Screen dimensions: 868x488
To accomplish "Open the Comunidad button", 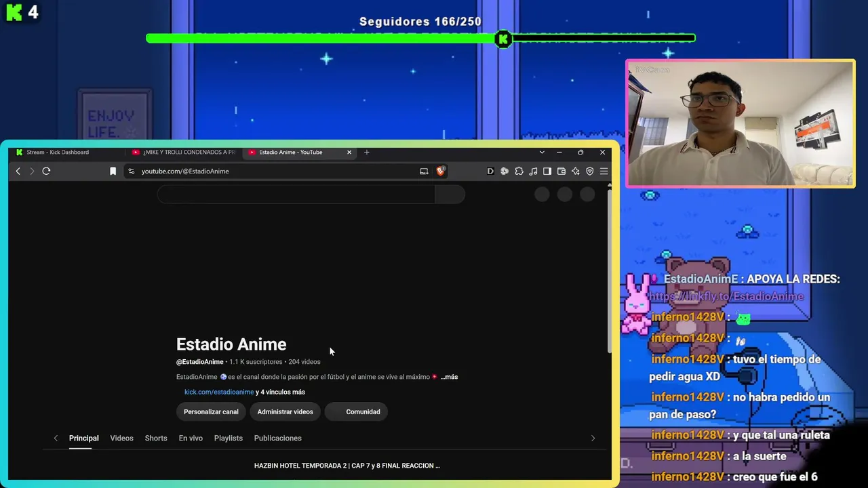I will pos(356,411).
